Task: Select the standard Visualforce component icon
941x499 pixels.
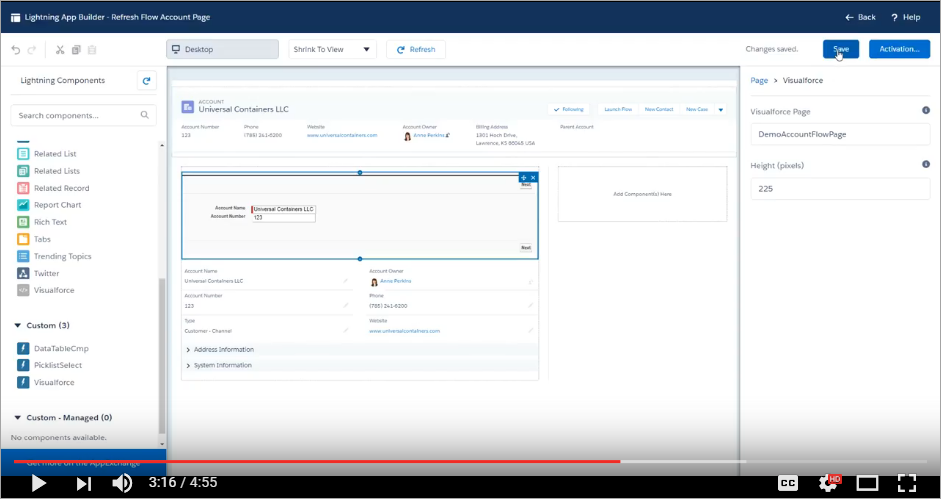Action: [23, 290]
